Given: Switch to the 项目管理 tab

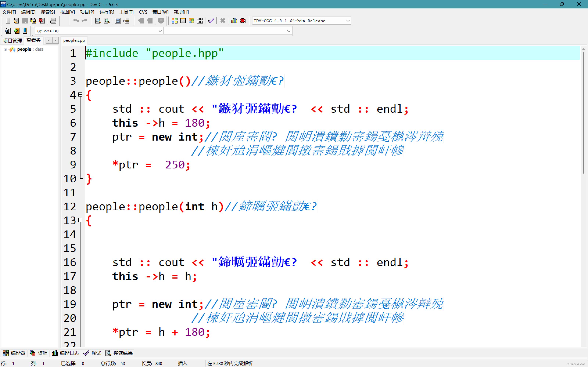Looking at the screenshot, I should pyautogui.click(x=12, y=41).
